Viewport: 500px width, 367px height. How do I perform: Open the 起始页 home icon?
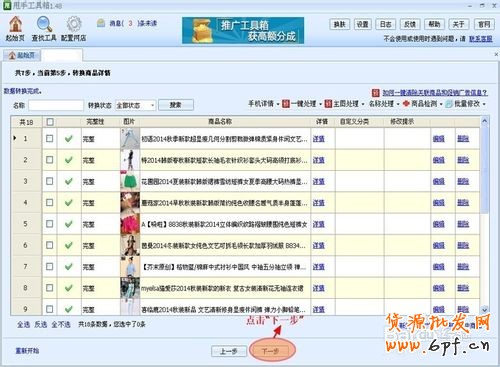click(x=15, y=25)
